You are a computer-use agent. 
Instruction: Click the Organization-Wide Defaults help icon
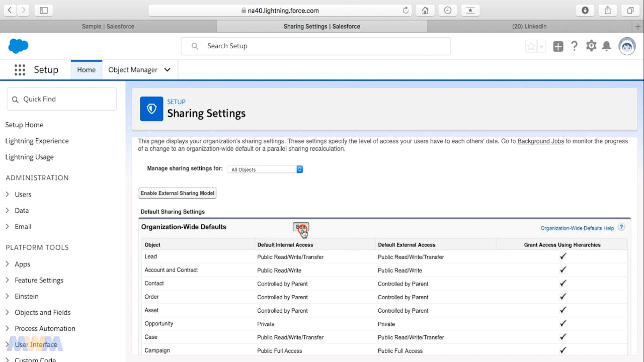(621, 227)
